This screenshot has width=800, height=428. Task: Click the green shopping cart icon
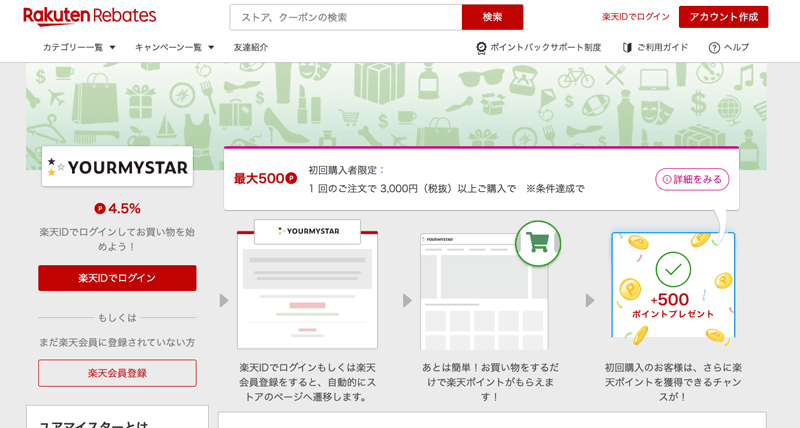pyautogui.click(x=538, y=243)
